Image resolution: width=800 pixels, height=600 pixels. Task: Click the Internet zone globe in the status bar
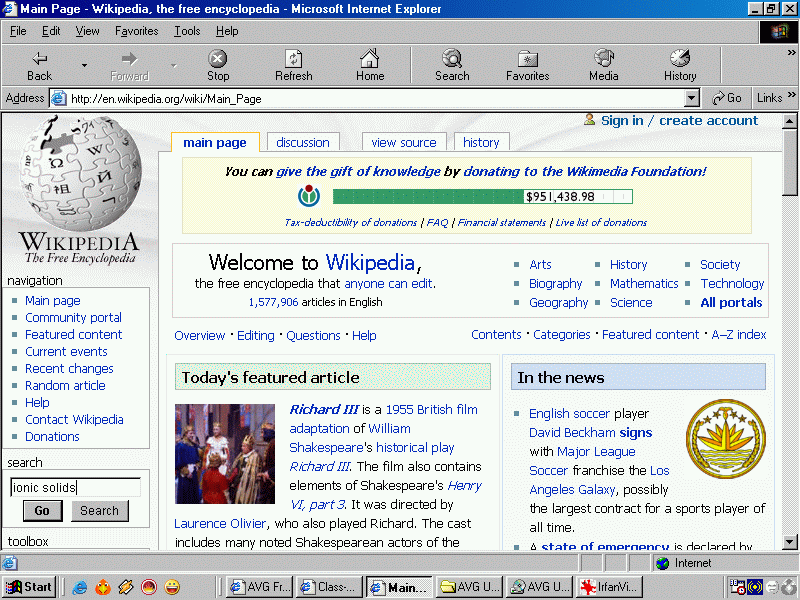point(662,563)
